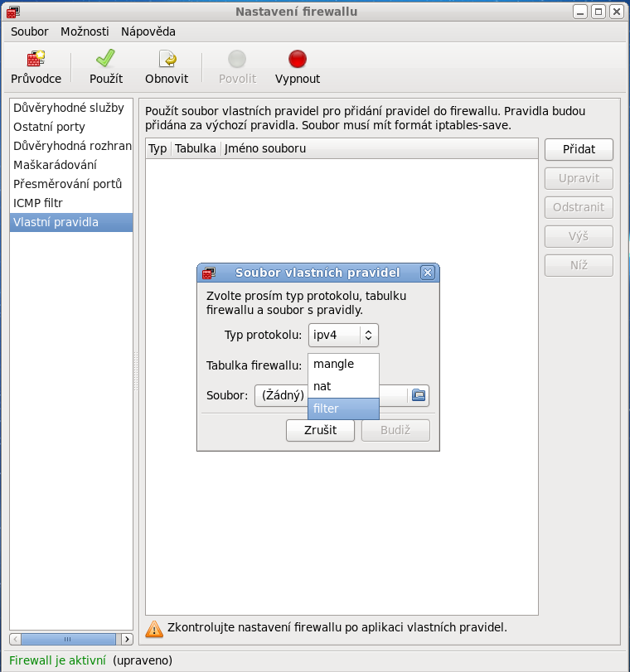Screen dimensions: 630x672
Task: Click sidebar scrollbar right arrow
Action: coord(127,640)
